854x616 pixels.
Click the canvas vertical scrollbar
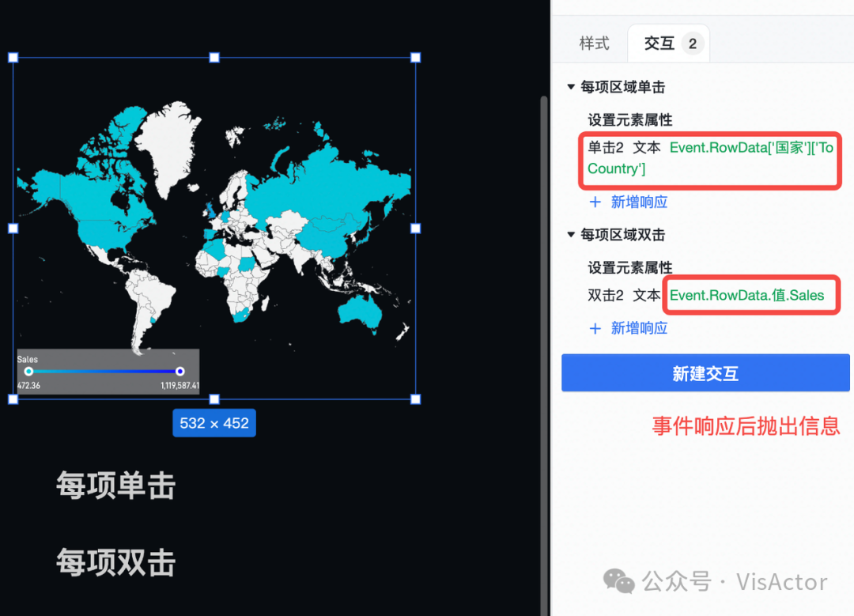click(x=544, y=354)
